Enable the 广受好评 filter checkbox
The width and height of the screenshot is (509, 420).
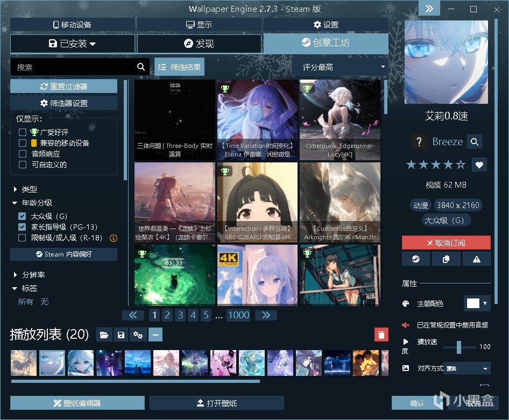point(23,132)
